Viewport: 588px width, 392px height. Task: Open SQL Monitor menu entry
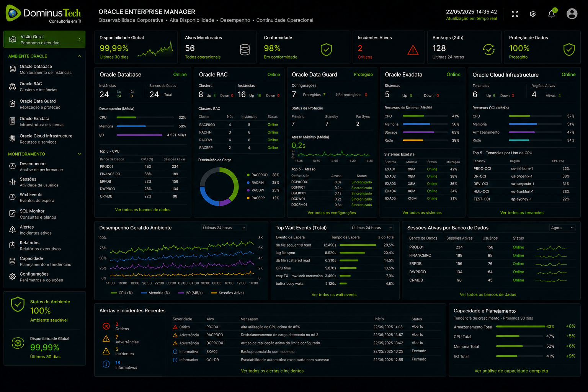(x=44, y=214)
